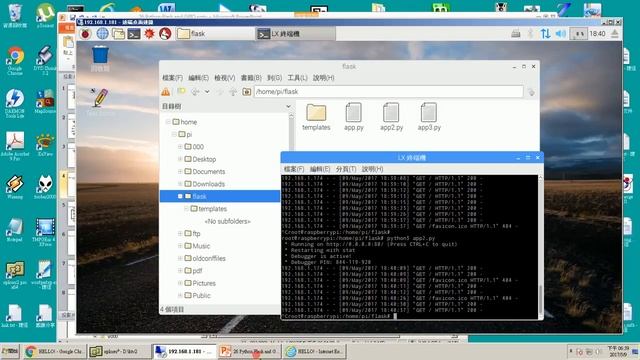Click the back arrow in file manager toolbar
The image size is (640, 360).
coord(195,92)
